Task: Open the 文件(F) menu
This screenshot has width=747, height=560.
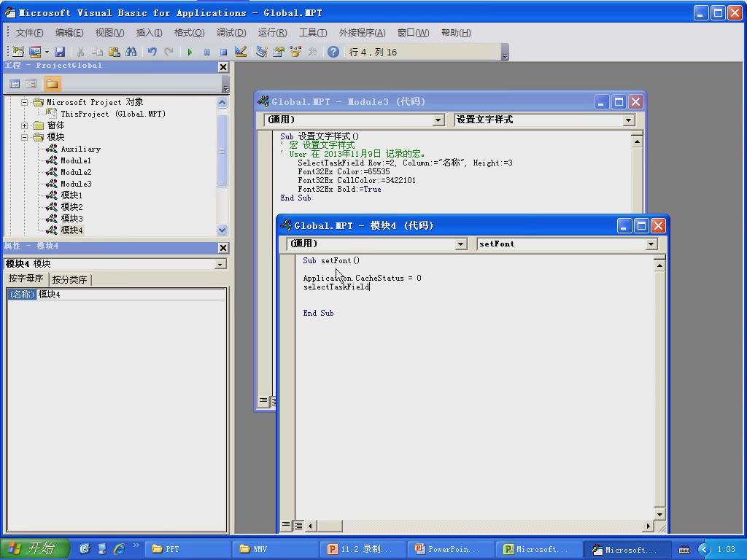Action: coord(29,32)
